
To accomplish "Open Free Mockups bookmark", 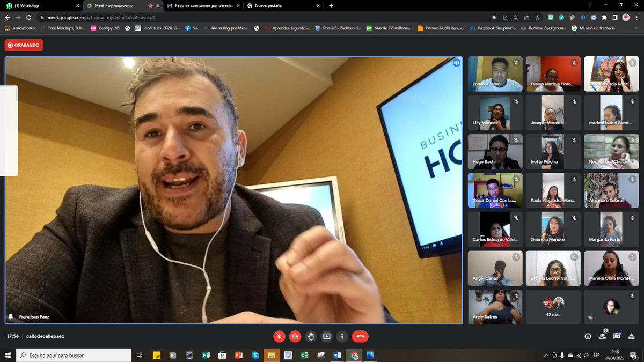I will [62, 28].
